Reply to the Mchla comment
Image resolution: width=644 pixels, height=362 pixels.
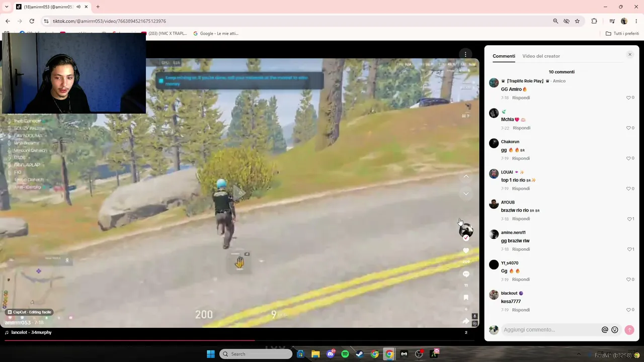pyautogui.click(x=521, y=128)
